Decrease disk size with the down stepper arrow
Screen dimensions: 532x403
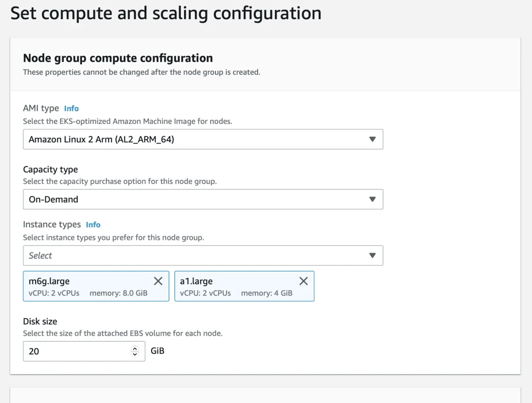pyautogui.click(x=135, y=354)
